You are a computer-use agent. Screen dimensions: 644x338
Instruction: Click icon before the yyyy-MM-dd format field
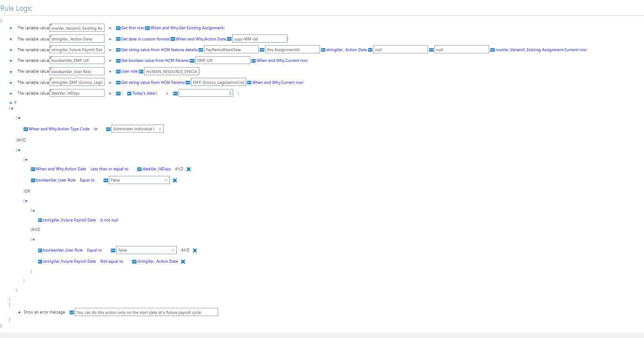[229, 39]
